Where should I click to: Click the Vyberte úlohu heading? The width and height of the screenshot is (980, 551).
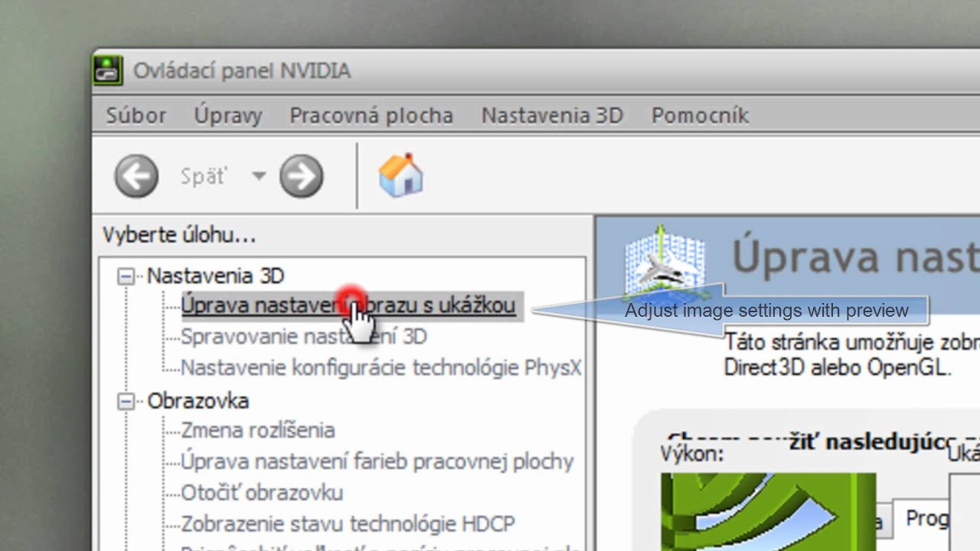coord(179,235)
